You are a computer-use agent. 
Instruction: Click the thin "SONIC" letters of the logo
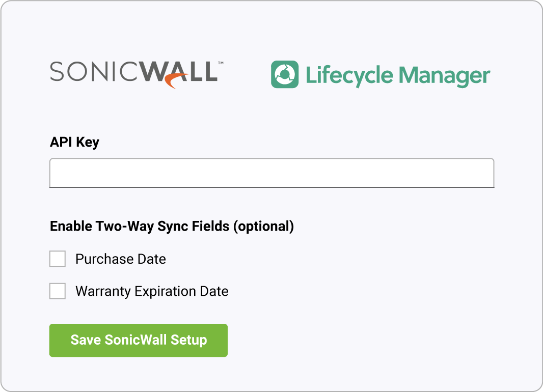[x=95, y=72]
